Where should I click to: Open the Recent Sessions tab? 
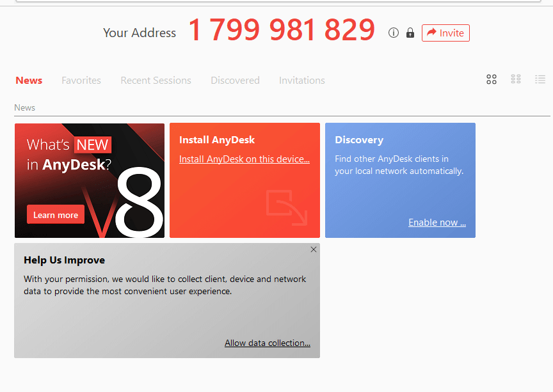coord(156,81)
